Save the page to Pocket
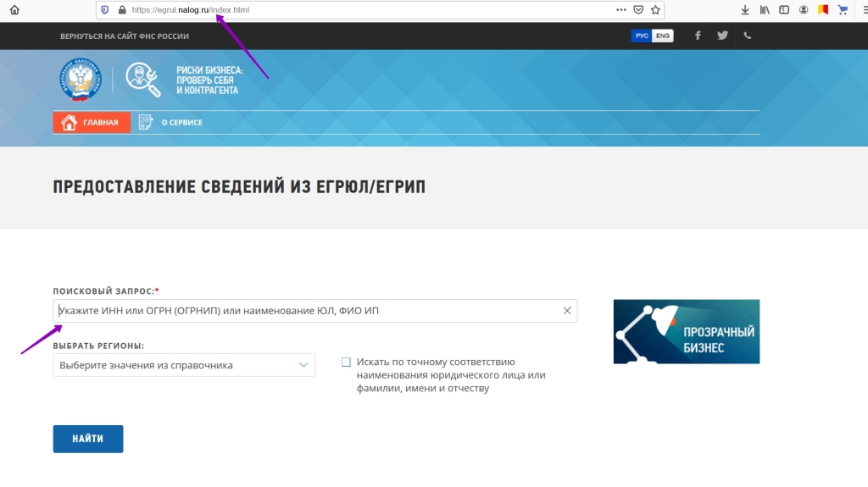Image resolution: width=868 pixels, height=487 pixels. tap(638, 10)
